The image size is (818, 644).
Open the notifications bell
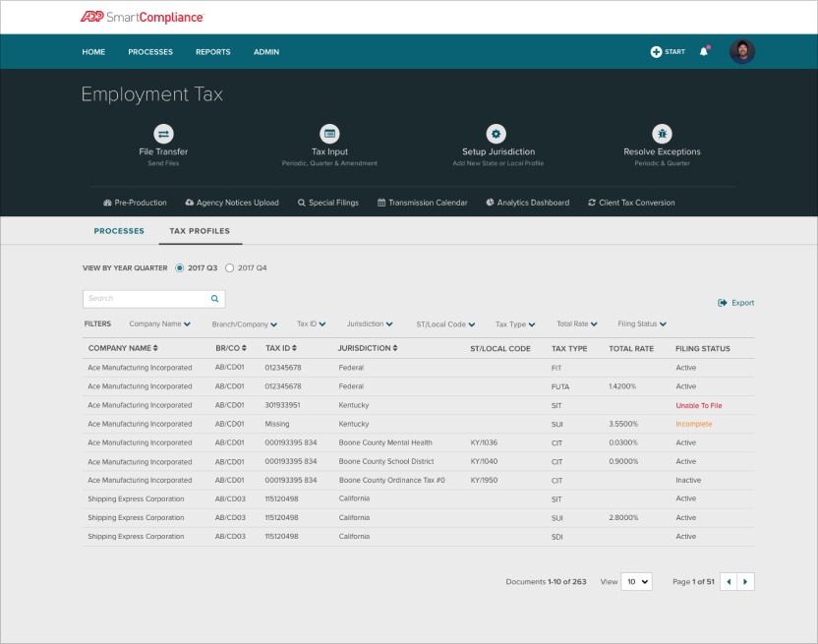(x=704, y=51)
